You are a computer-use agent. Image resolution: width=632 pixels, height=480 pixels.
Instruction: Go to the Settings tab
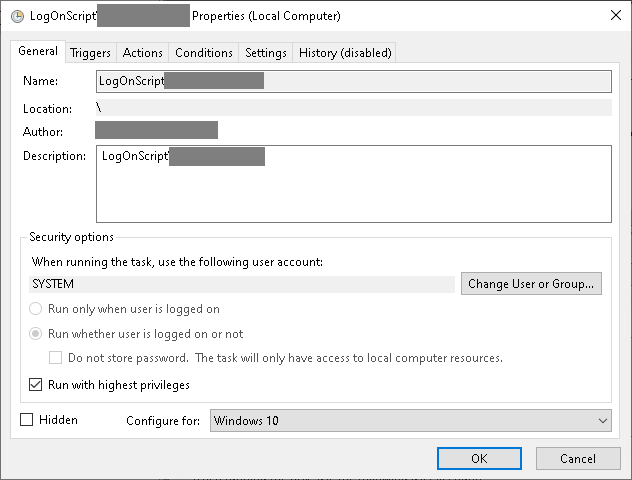[x=266, y=53]
